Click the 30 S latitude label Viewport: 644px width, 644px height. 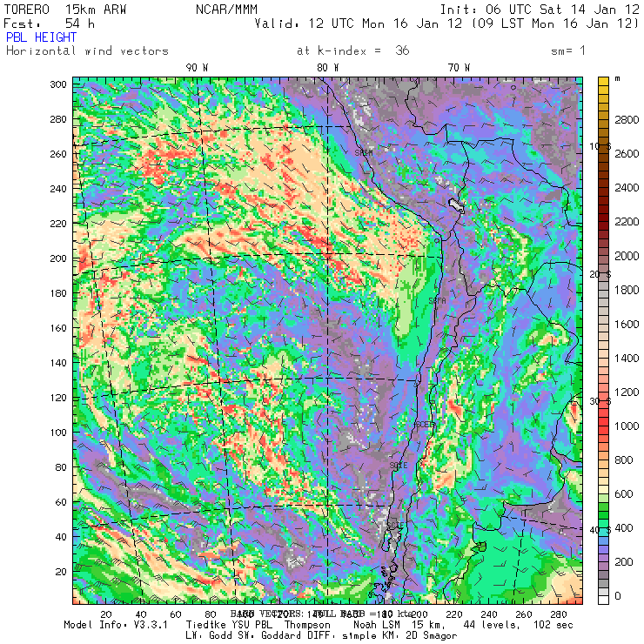(x=600, y=401)
